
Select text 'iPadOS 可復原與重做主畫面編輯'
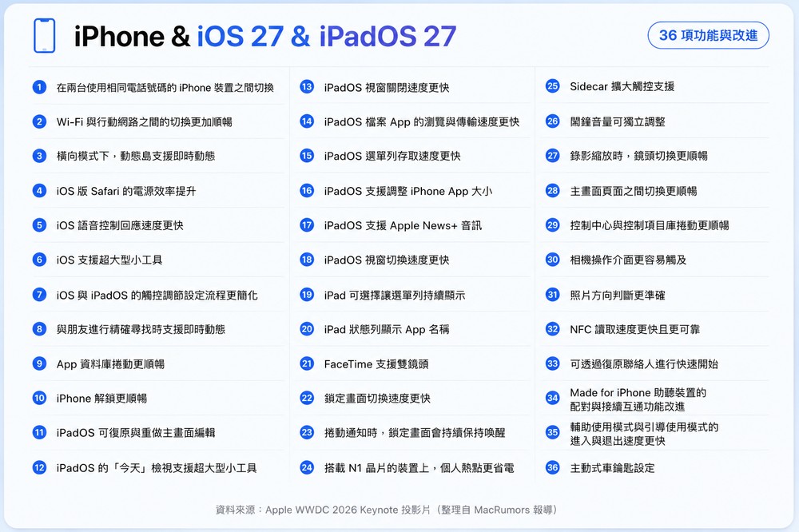[136, 433]
